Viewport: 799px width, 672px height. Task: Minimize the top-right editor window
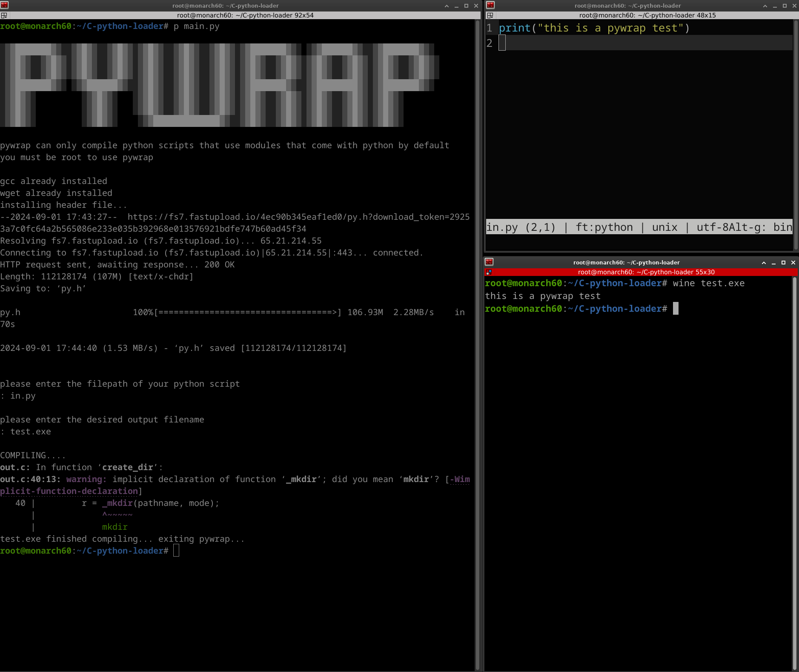click(775, 6)
